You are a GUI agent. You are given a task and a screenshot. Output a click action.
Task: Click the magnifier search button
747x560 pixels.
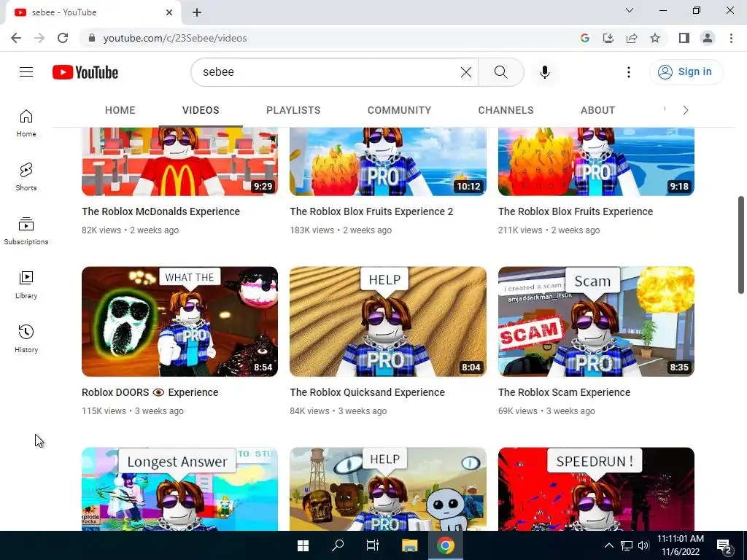tap(500, 72)
